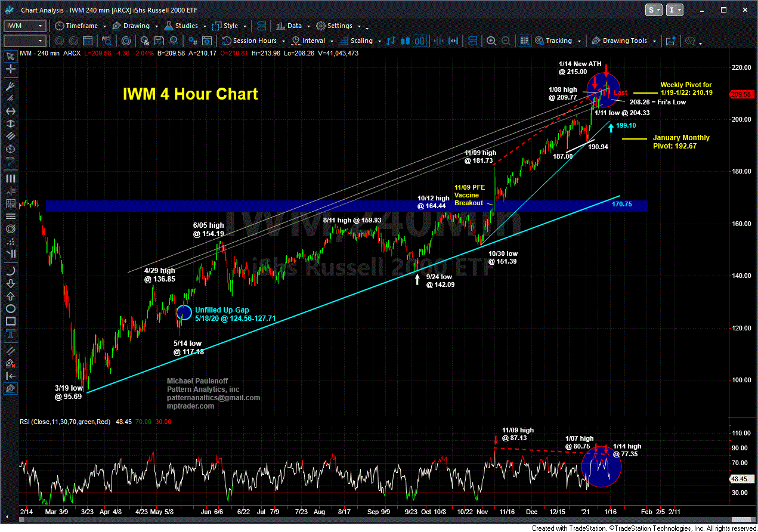Click the calendar window icon in second toolbar
The image size is (758, 532).
click(x=88, y=41)
